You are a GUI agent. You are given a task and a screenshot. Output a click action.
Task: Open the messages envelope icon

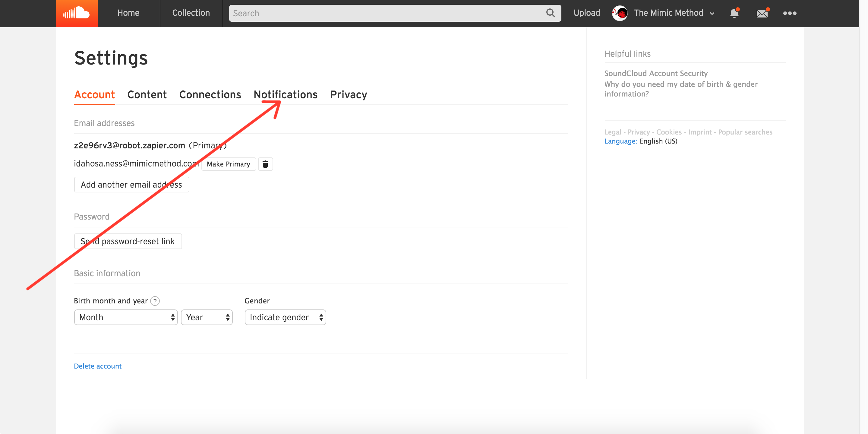[762, 13]
